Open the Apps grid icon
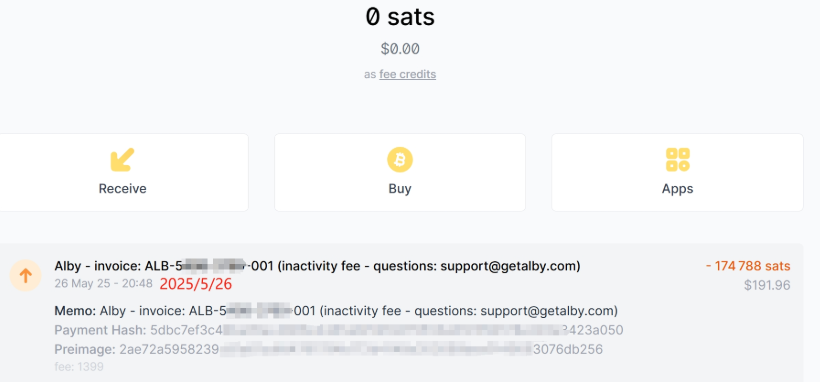This screenshot has height=382, width=820. pos(677,160)
